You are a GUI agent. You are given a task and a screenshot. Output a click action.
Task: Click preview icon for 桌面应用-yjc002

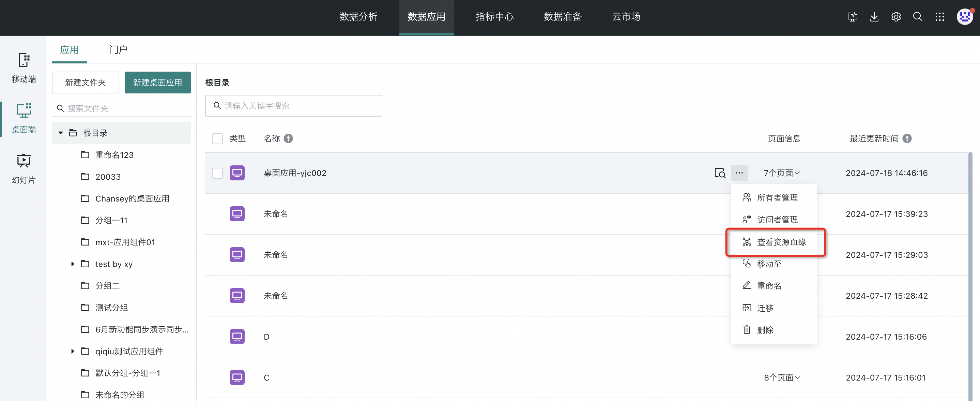click(x=720, y=173)
